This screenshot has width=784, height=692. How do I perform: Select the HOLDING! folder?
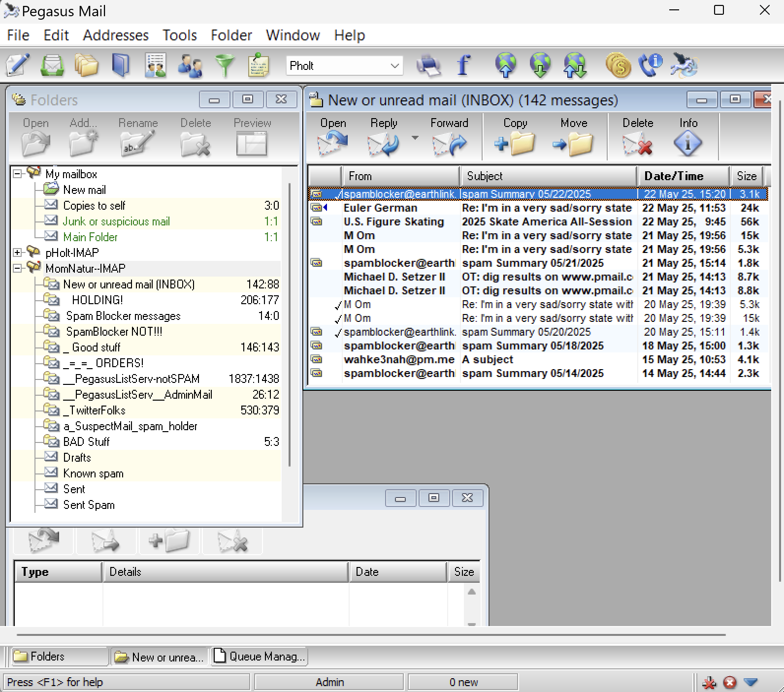click(97, 300)
